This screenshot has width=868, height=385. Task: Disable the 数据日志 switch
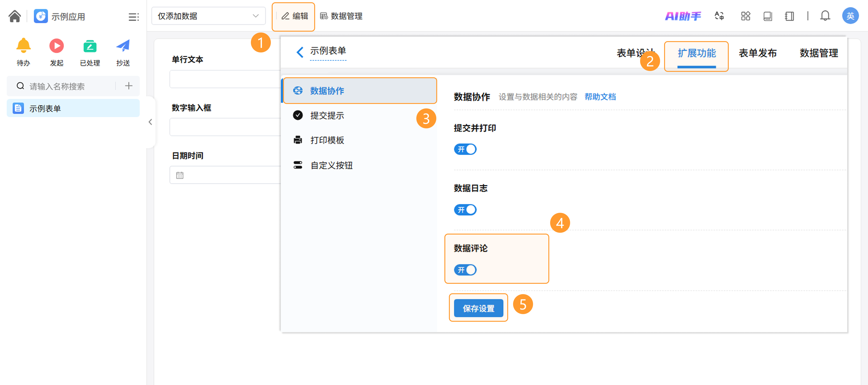coord(465,210)
